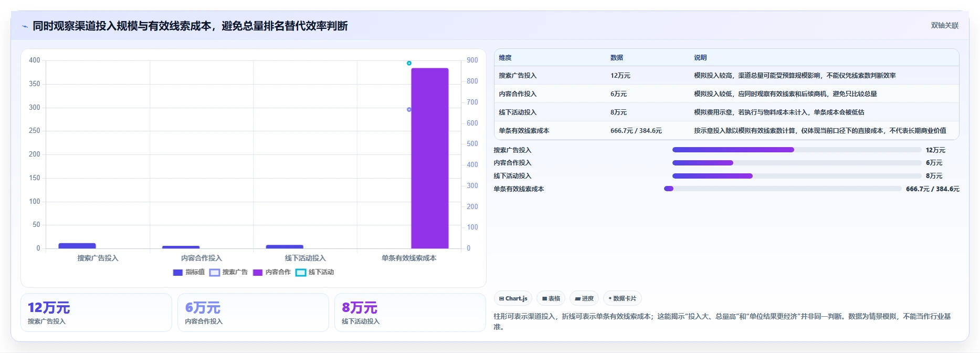The image size is (980, 353).
Task: Click the small arrow icon before the title
Action: [25, 26]
